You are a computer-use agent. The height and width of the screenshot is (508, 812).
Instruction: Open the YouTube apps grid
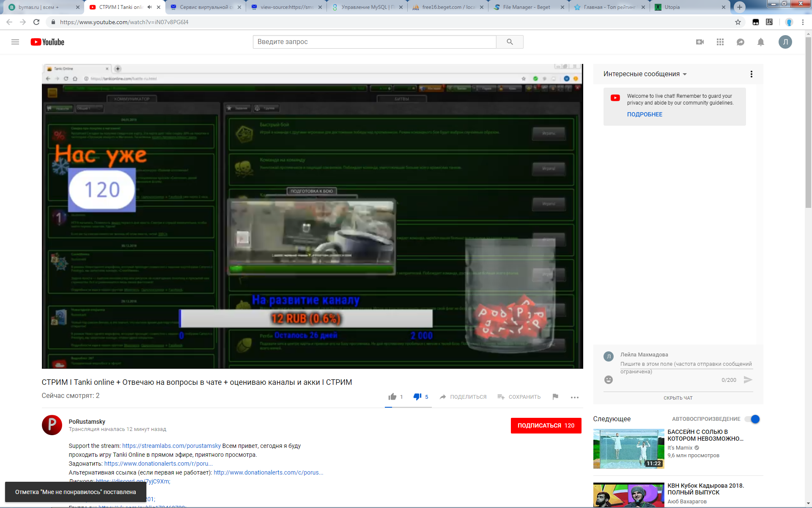click(x=720, y=42)
